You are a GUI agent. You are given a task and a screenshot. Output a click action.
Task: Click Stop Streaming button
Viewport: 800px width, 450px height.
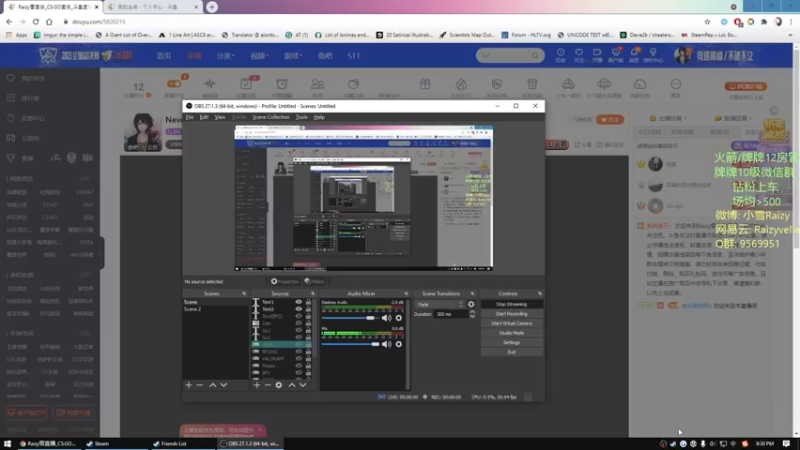coord(511,305)
